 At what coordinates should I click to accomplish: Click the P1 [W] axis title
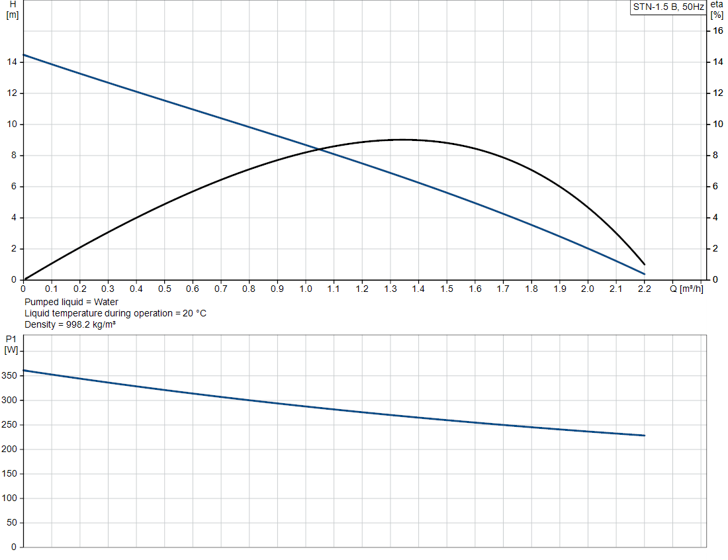(x=11, y=345)
